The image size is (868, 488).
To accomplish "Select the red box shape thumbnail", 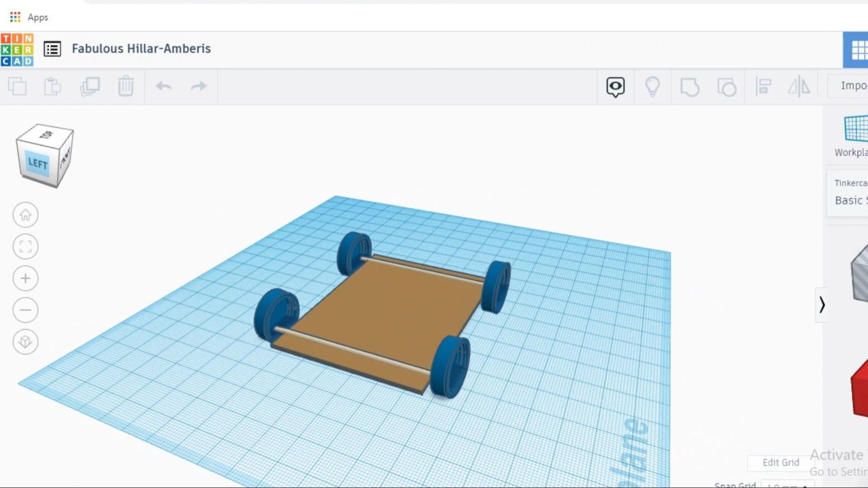I will click(x=859, y=389).
